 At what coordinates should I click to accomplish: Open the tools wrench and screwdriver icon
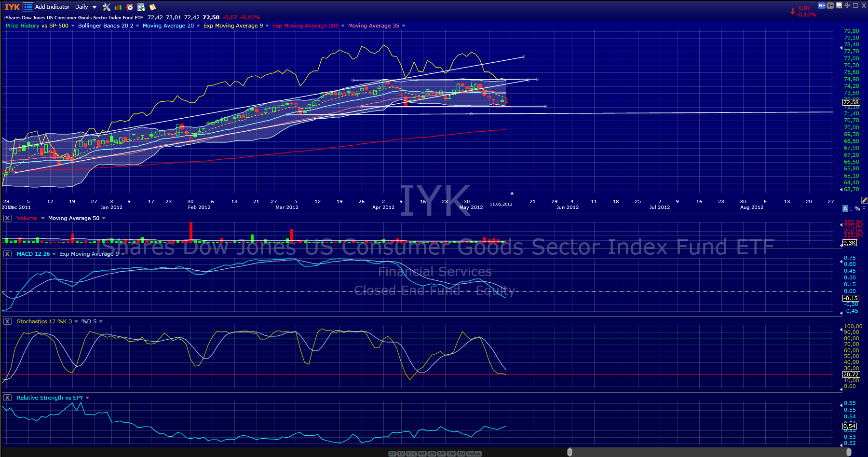click(107, 7)
